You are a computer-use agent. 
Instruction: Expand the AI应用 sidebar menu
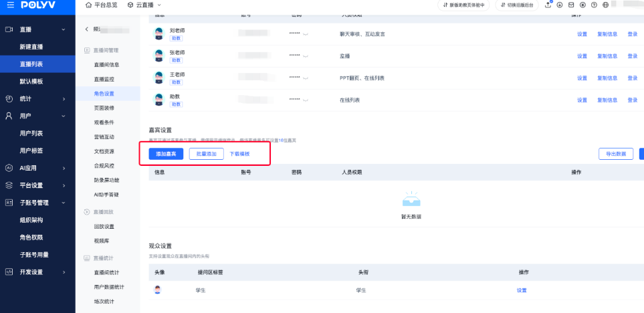point(64,168)
